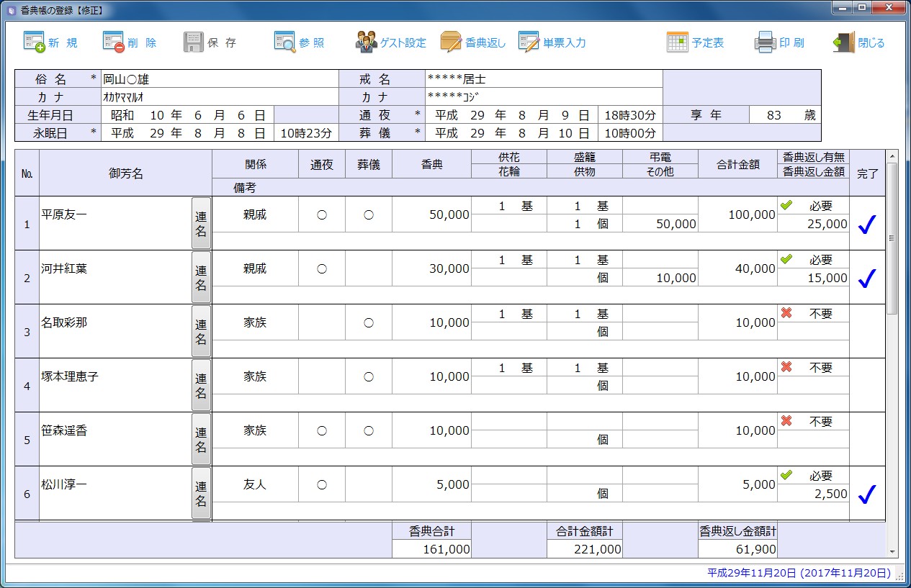The width and height of the screenshot is (911, 588).
Task: Click the 保存 (Save) floppy icon
Action: coord(193,42)
